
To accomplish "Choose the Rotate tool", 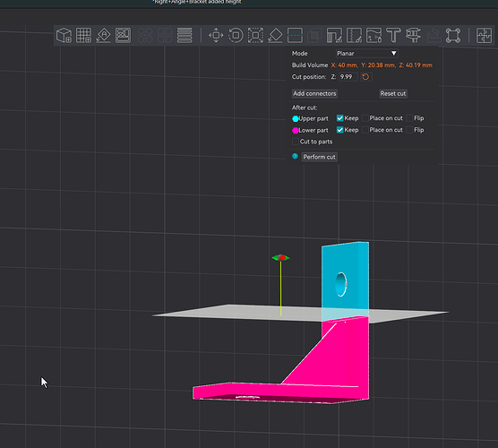I will tap(236, 35).
